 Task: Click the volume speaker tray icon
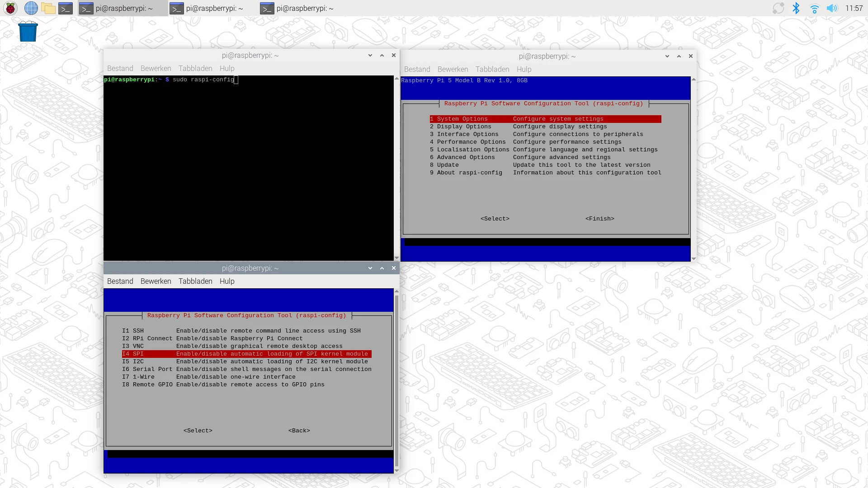[x=832, y=8]
